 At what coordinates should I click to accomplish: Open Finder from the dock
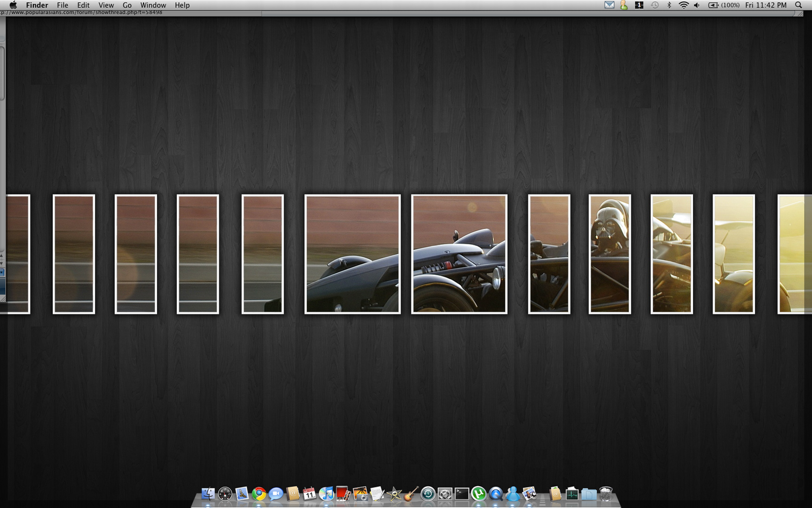[x=208, y=493]
